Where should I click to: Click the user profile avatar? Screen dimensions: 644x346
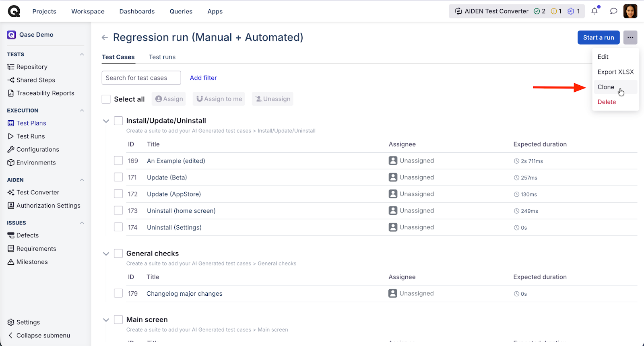[x=630, y=11]
